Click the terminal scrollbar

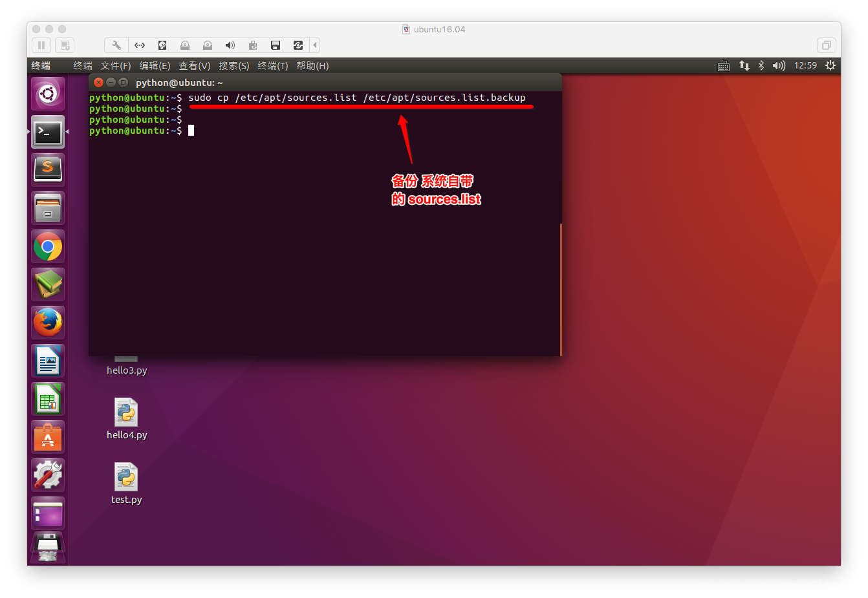pyautogui.click(x=561, y=289)
